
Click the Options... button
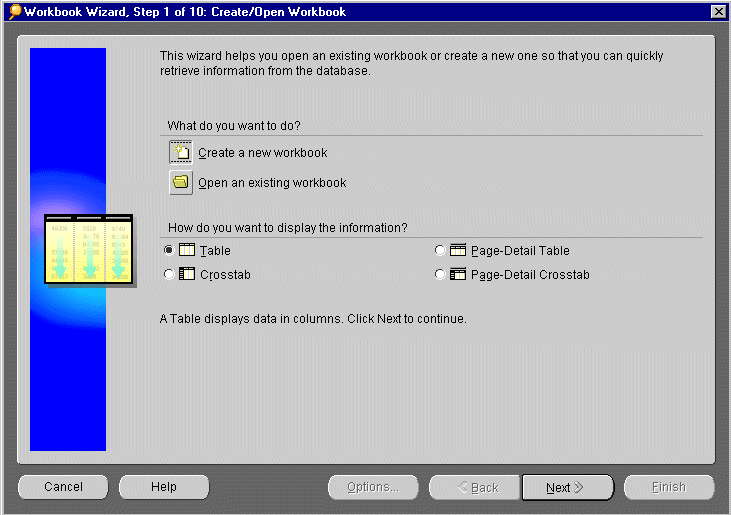pos(373,487)
